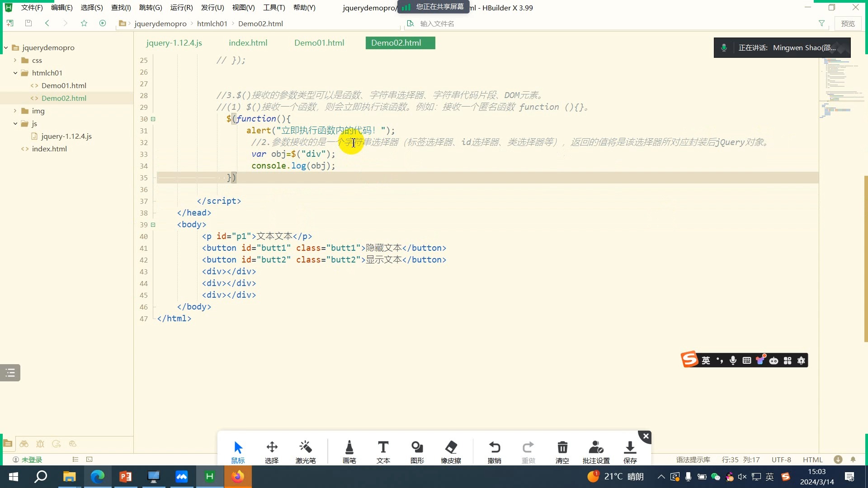Click the green run icon in the toolbar
The image size is (868, 488).
point(103,23)
